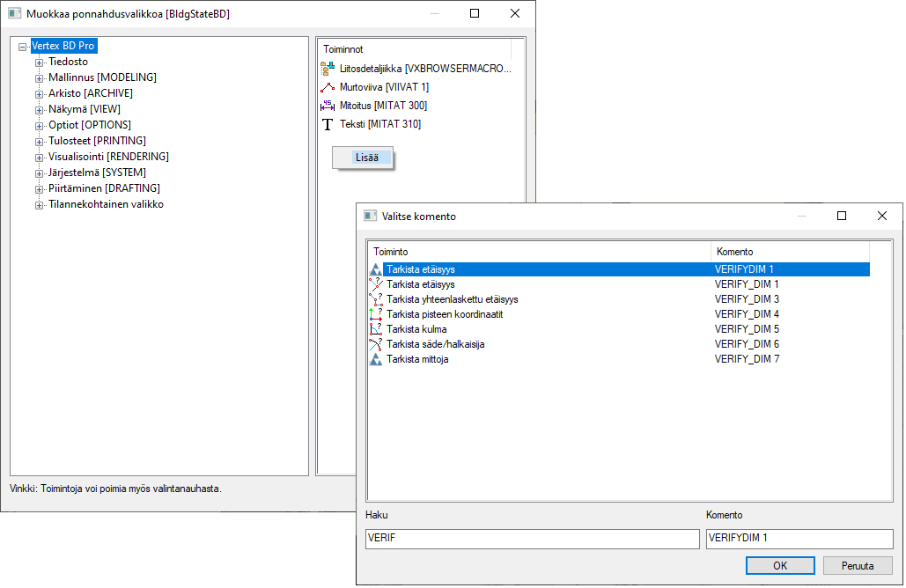Click the Tarkista yhteenlaskettu etäisyys icon

(x=376, y=299)
